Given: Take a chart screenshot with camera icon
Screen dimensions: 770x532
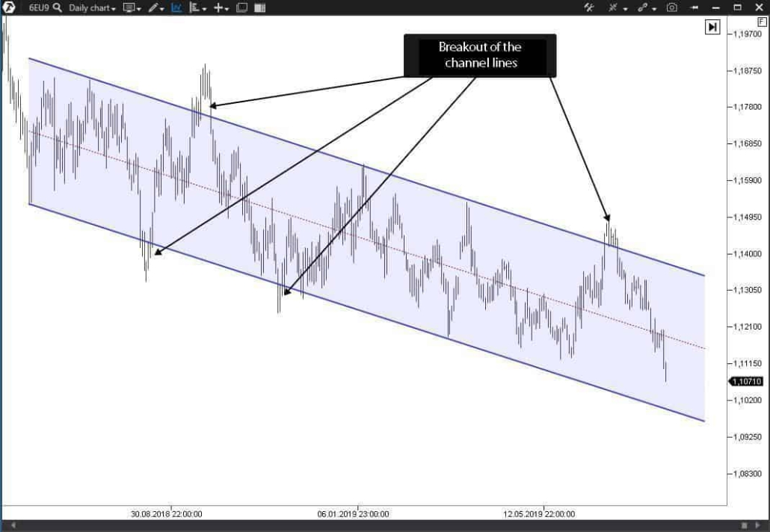Looking at the screenshot, I should click(x=672, y=7).
